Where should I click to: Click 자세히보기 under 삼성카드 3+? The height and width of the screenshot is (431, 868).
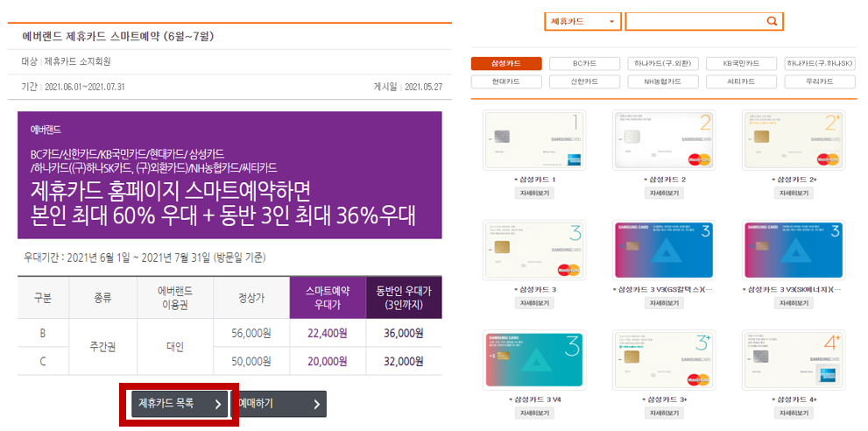664,413
